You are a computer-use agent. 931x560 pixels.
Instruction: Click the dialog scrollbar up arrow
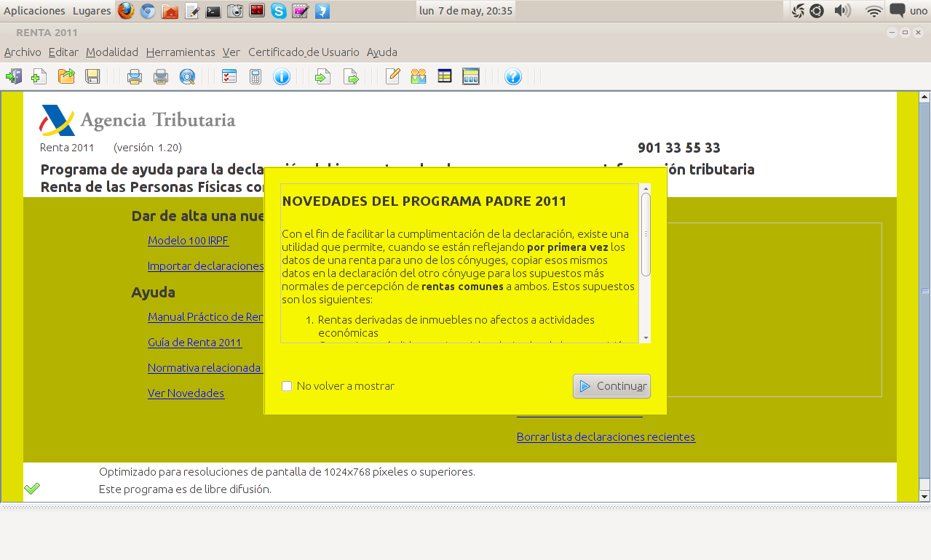pos(646,188)
